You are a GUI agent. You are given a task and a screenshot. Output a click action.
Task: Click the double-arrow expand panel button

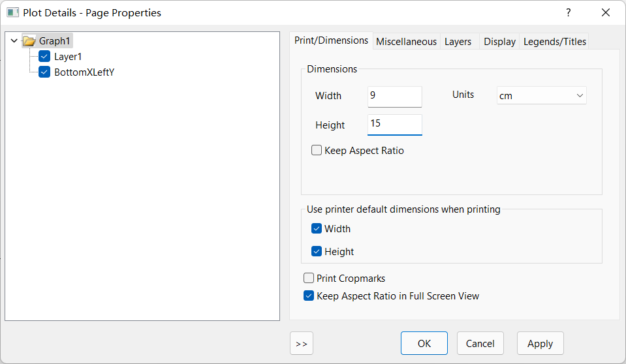(x=302, y=343)
